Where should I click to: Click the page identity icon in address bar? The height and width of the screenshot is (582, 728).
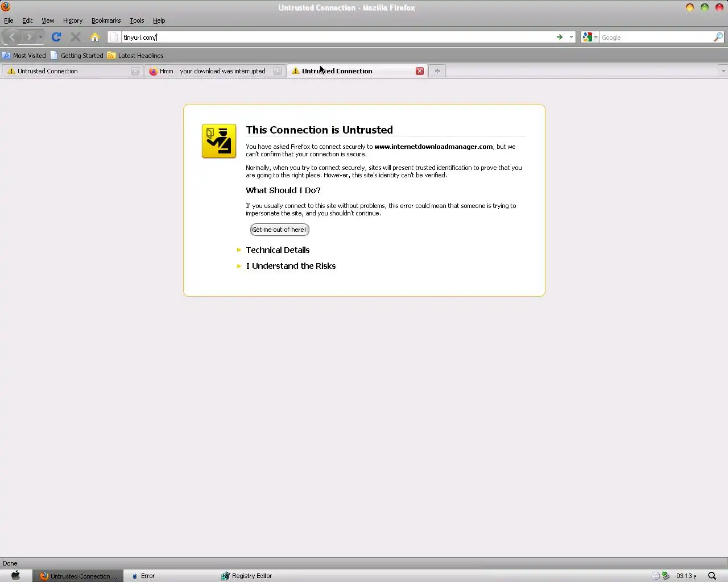pyautogui.click(x=114, y=37)
